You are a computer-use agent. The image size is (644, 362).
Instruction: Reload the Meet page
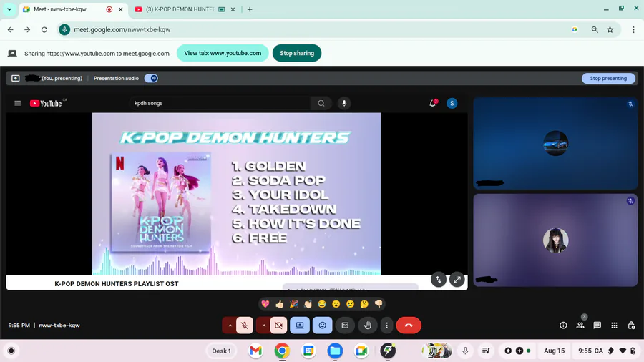click(x=44, y=29)
